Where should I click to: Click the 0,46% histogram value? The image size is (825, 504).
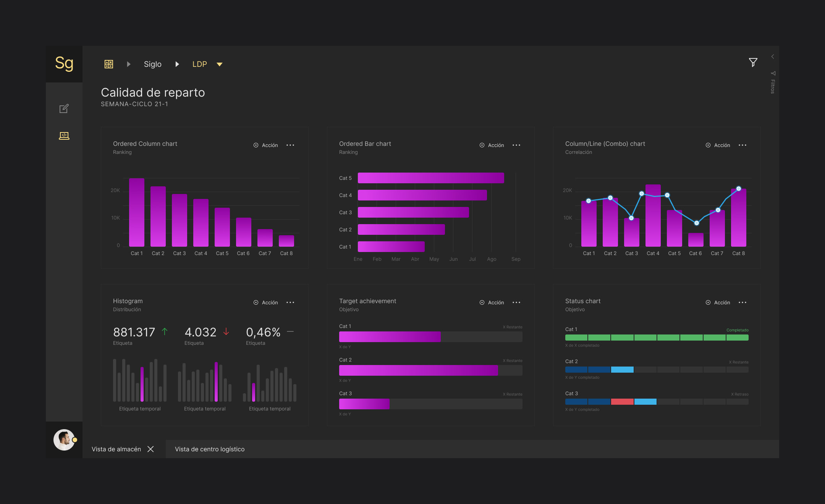[x=263, y=332]
